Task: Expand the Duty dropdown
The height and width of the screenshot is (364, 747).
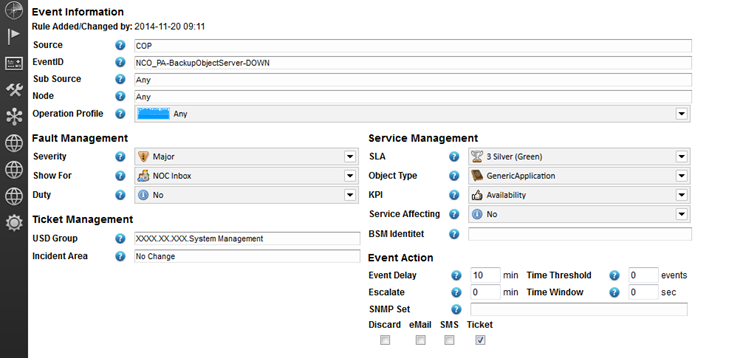Action: (246, 195)
